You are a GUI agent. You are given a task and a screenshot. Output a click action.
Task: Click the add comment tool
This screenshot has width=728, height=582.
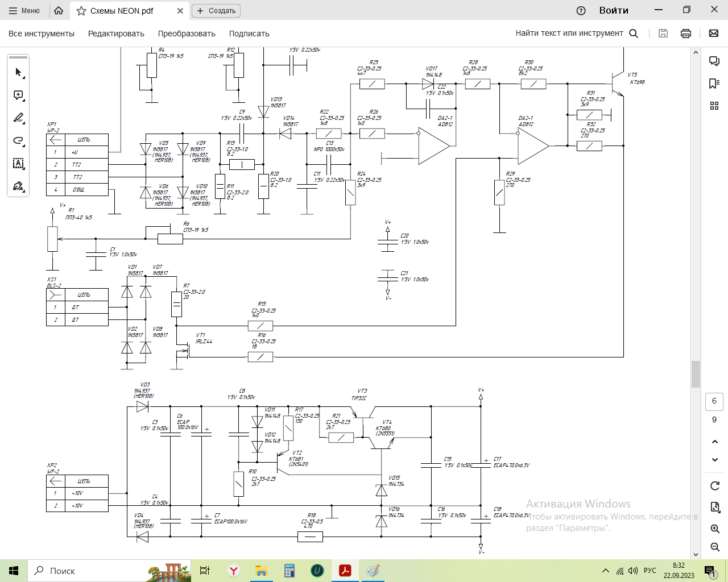pos(18,95)
